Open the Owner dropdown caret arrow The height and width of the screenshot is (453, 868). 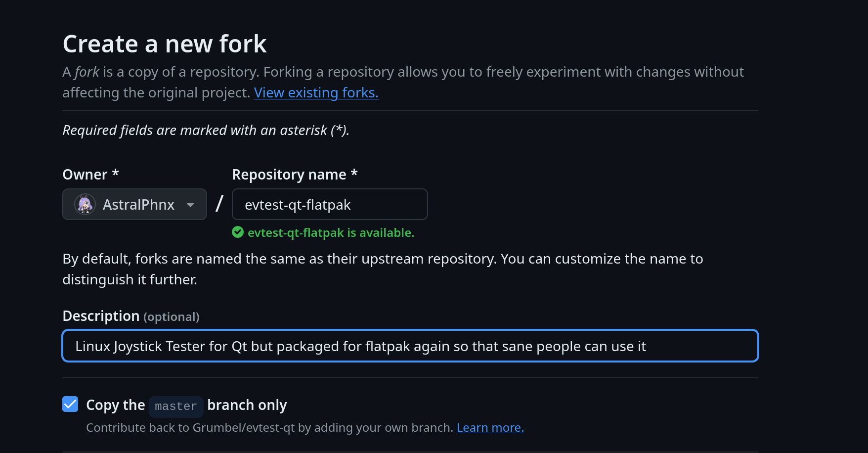pos(190,205)
